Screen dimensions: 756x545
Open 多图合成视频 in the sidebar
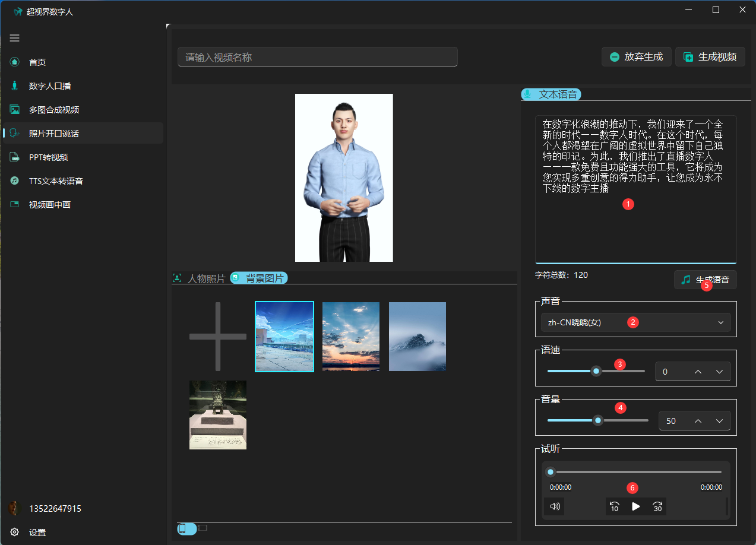click(x=54, y=110)
